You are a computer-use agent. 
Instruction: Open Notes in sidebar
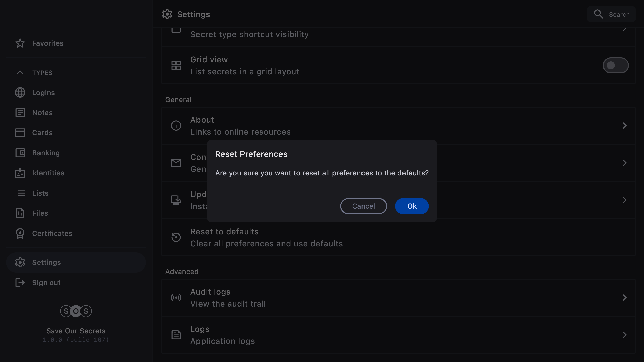(42, 113)
